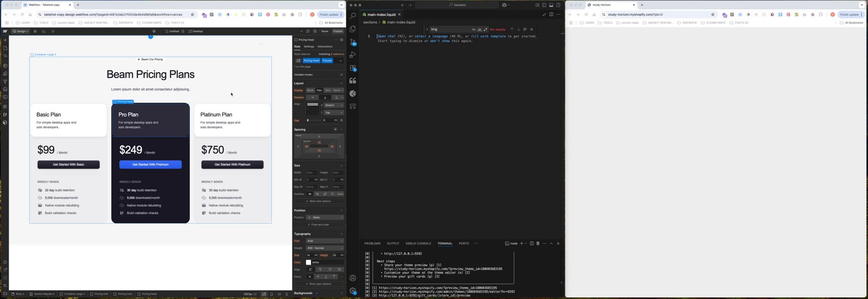Open VS Code Explorer files icon
Screen dimensions: 868x299
(x=352, y=29)
